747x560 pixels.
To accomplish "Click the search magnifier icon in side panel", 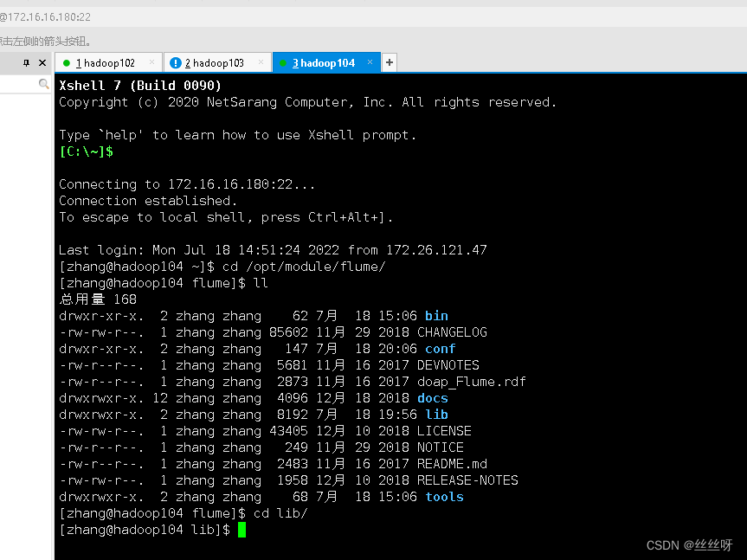I will (43, 84).
